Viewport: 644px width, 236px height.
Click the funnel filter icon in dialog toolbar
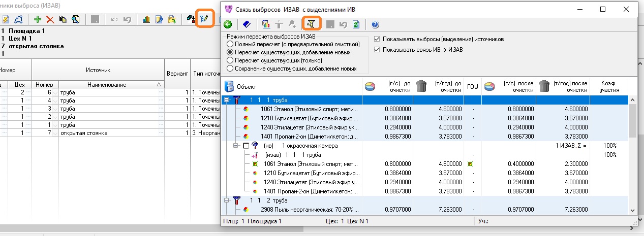tap(311, 24)
